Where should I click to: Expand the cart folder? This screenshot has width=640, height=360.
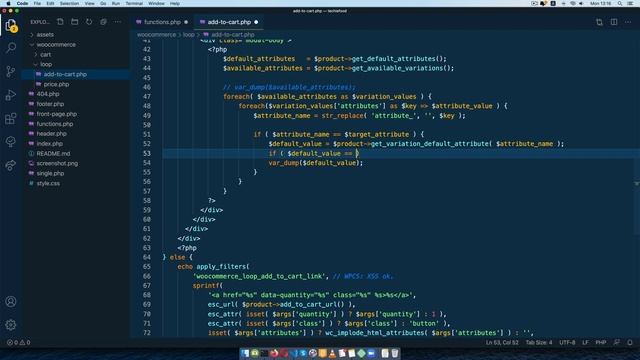(x=45, y=54)
